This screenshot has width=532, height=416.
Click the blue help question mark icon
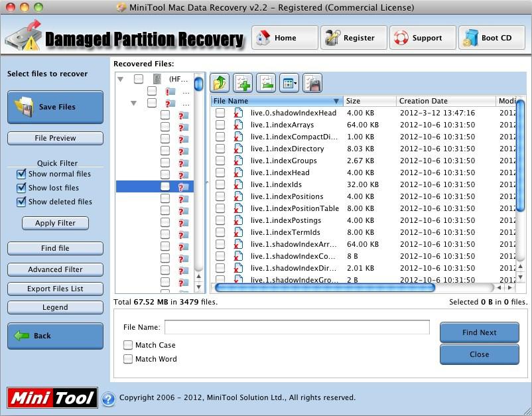point(108,399)
